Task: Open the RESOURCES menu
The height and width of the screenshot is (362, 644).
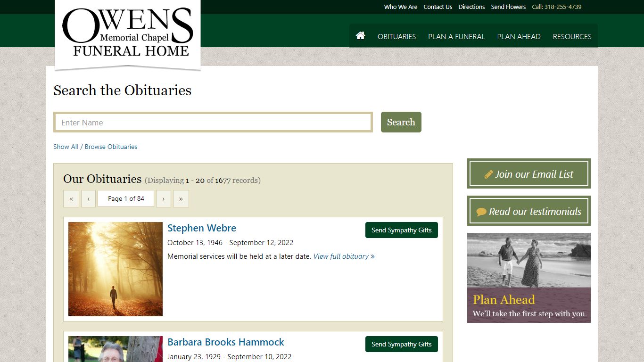Action: (x=572, y=36)
